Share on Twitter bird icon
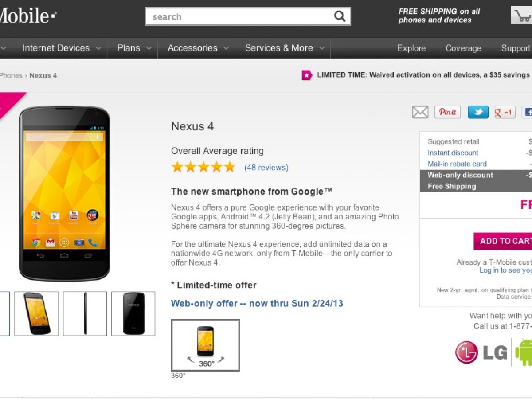This screenshot has height=399, width=532. click(x=478, y=112)
